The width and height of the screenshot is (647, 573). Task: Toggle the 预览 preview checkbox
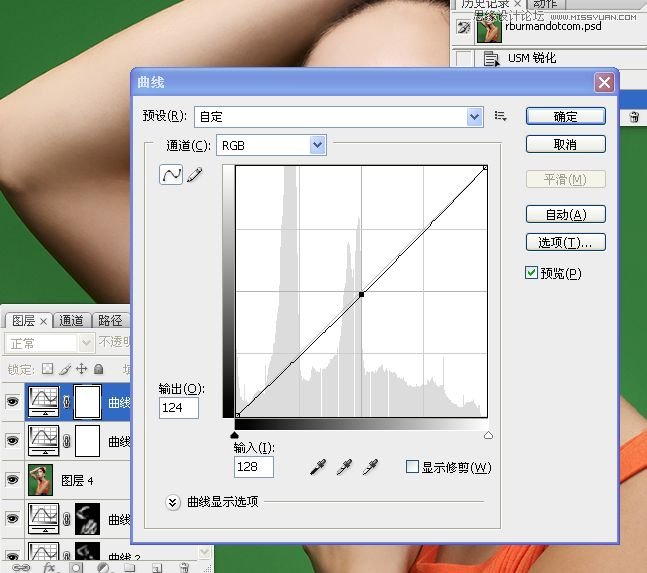coord(531,272)
